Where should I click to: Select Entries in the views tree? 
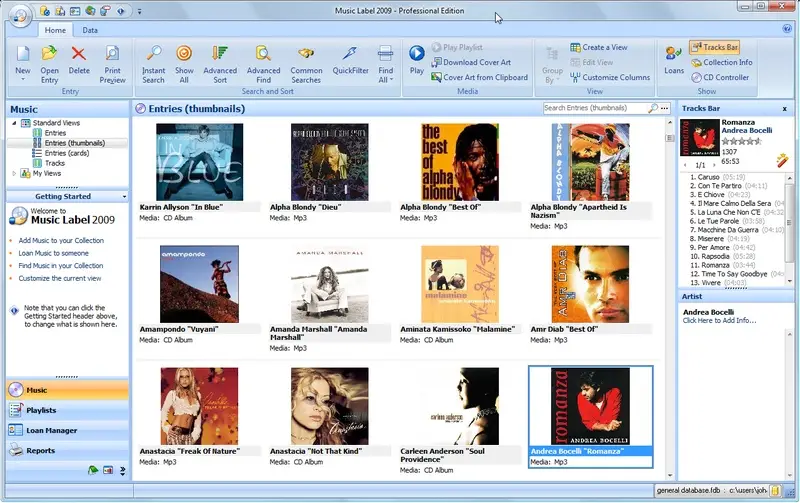[55, 133]
